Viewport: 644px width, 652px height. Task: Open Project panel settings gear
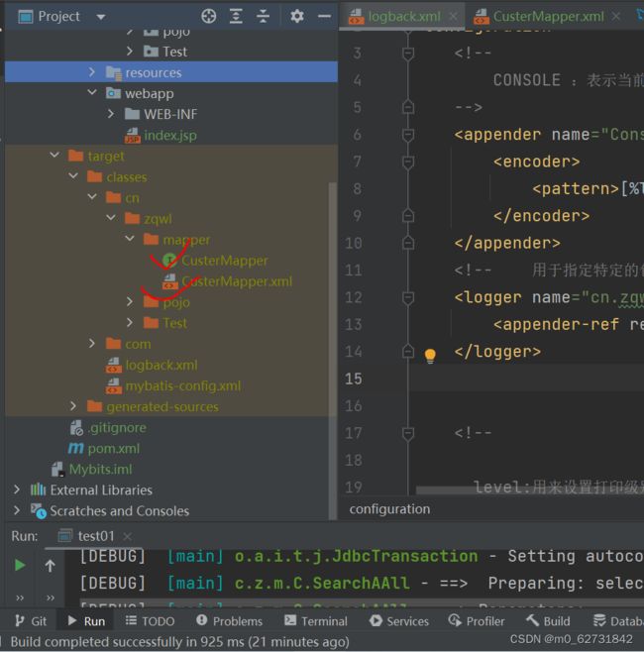296,16
